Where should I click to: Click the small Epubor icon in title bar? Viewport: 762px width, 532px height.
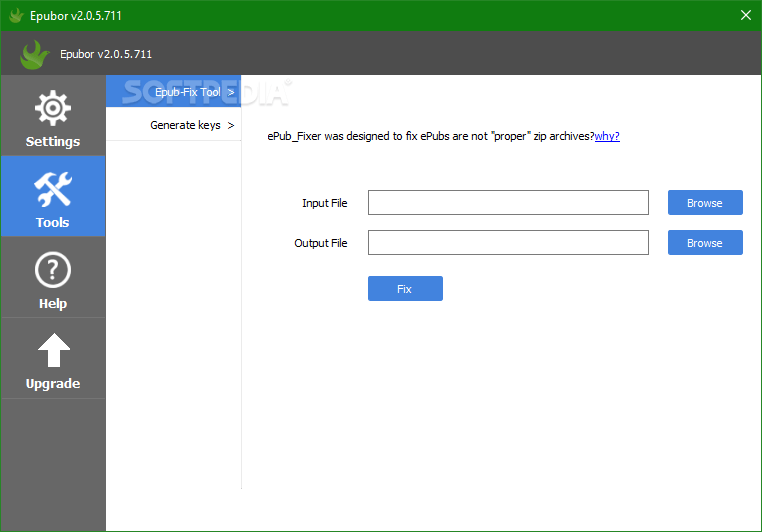tap(16, 16)
